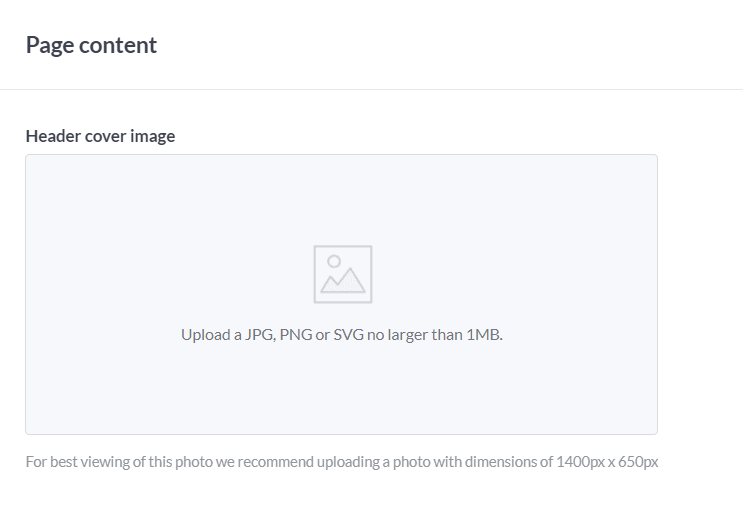Viewport: 743px width, 505px height.
Task: Click the divider line under Page content
Action: 371,89
